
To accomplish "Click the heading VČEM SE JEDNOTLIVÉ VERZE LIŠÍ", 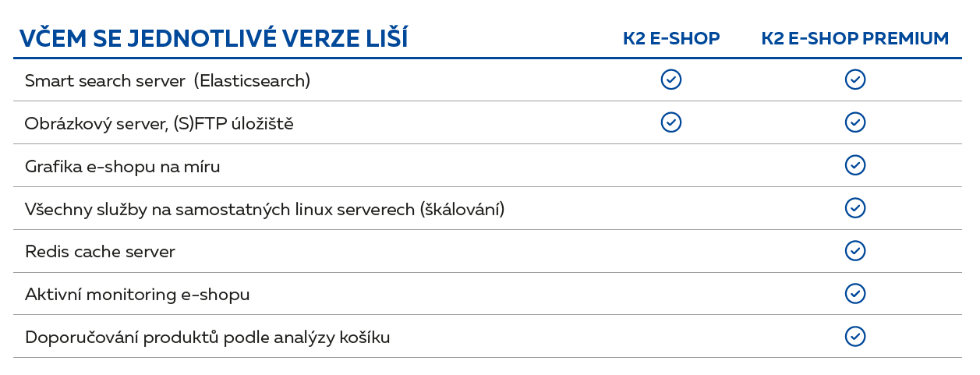I will (213, 38).
